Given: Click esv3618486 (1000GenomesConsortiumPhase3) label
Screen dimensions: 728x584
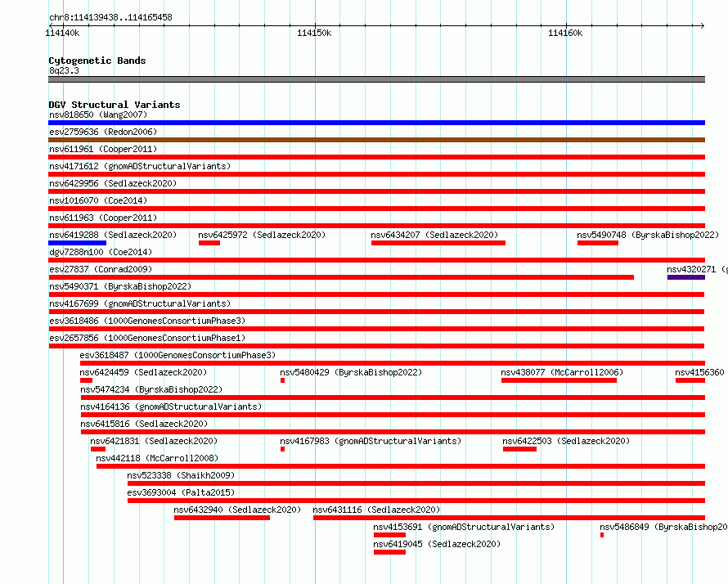Looking at the screenshot, I should tap(147, 321).
